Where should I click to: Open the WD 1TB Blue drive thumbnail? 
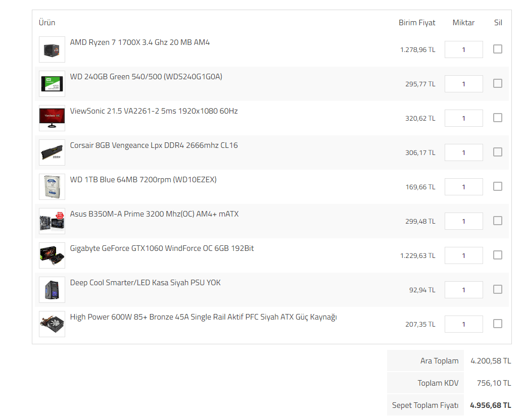pos(52,187)
